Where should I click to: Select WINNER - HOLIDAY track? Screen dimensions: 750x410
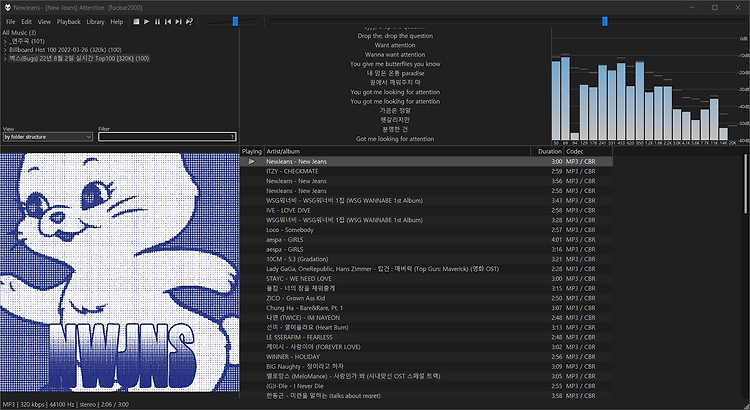[x=426, y=357]
